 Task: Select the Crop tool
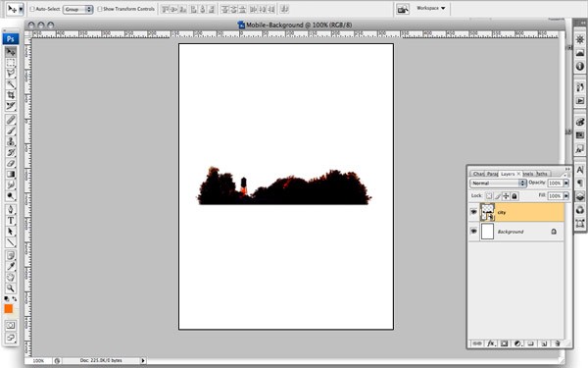point(11,95)
